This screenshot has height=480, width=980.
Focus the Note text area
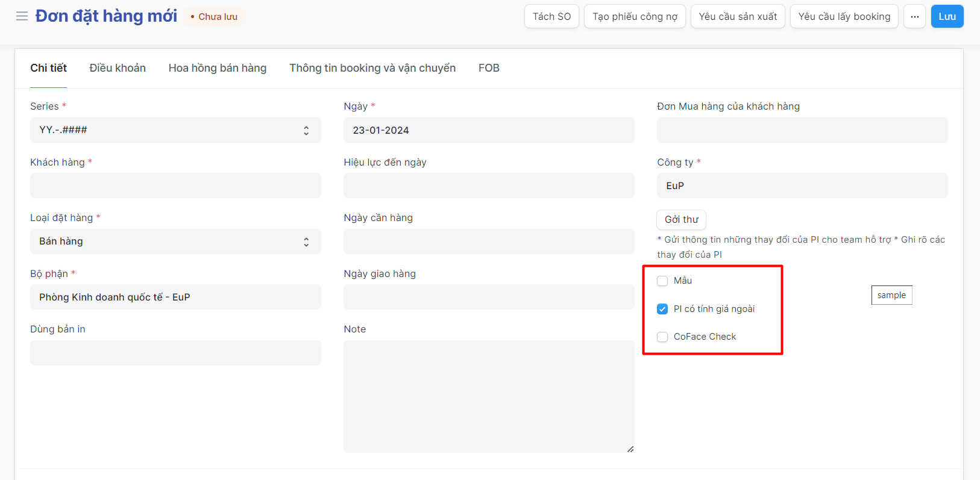[489, 396]
